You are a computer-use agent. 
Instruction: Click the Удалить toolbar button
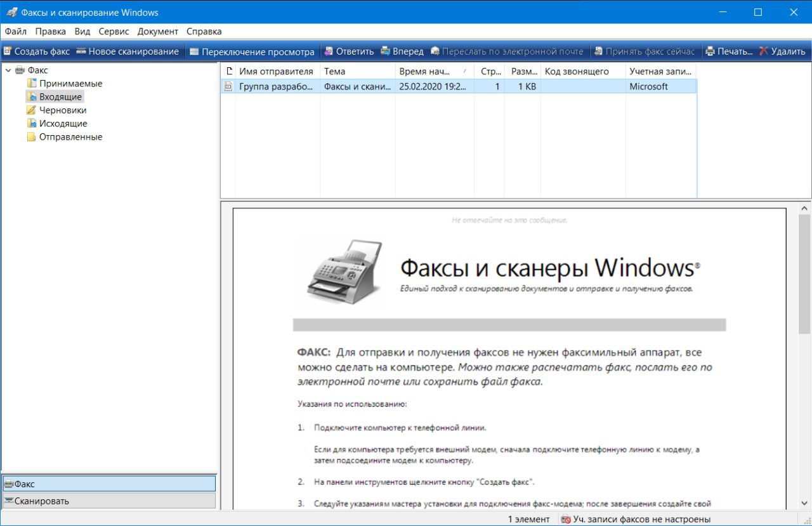click(x=782, y=51)
